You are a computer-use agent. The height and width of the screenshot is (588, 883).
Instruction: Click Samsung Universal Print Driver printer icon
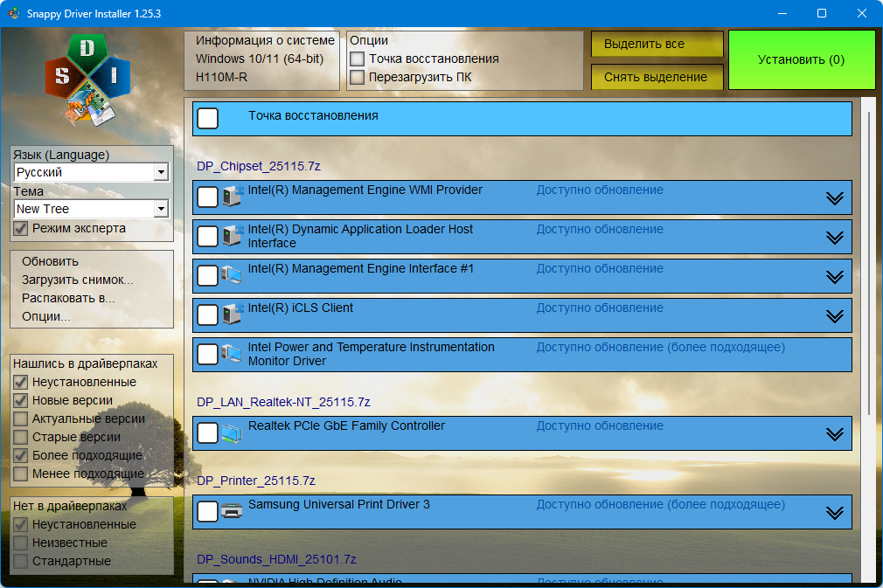pos(233,511)
